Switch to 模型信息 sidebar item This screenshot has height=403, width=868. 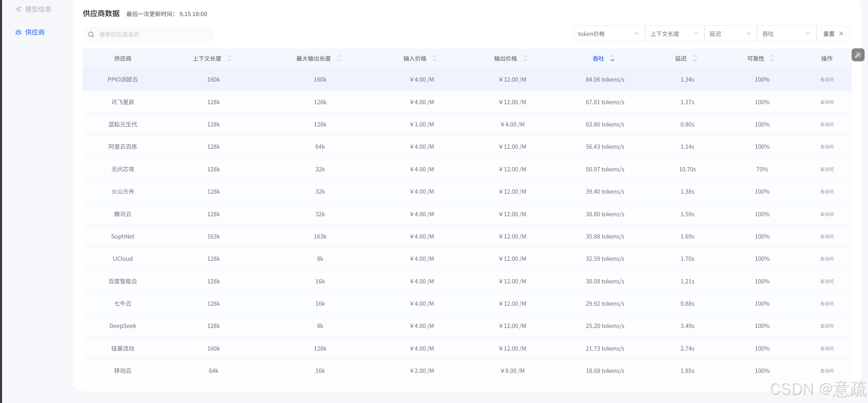click(38, 9)
